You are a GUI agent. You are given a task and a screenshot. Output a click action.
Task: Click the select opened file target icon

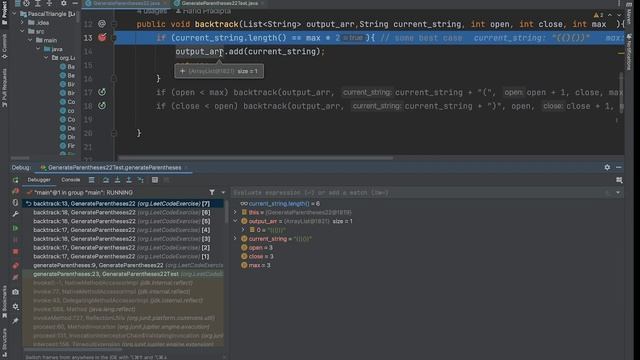pyautogui.click(x=26, y=3)
